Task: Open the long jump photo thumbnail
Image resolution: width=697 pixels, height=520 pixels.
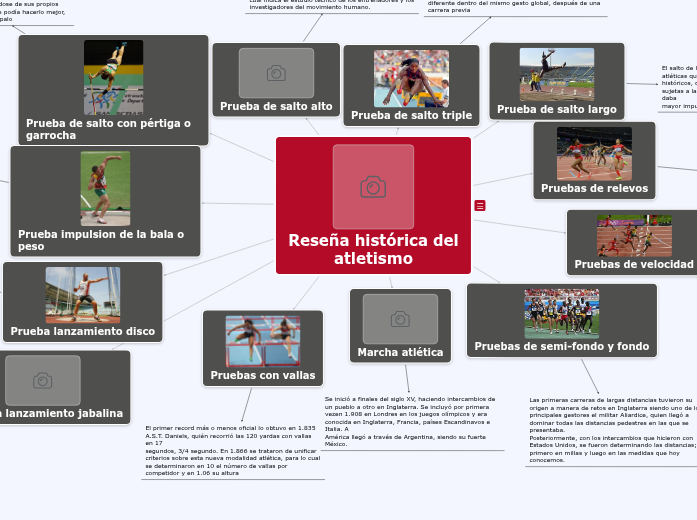Action: tap(556, 73)
